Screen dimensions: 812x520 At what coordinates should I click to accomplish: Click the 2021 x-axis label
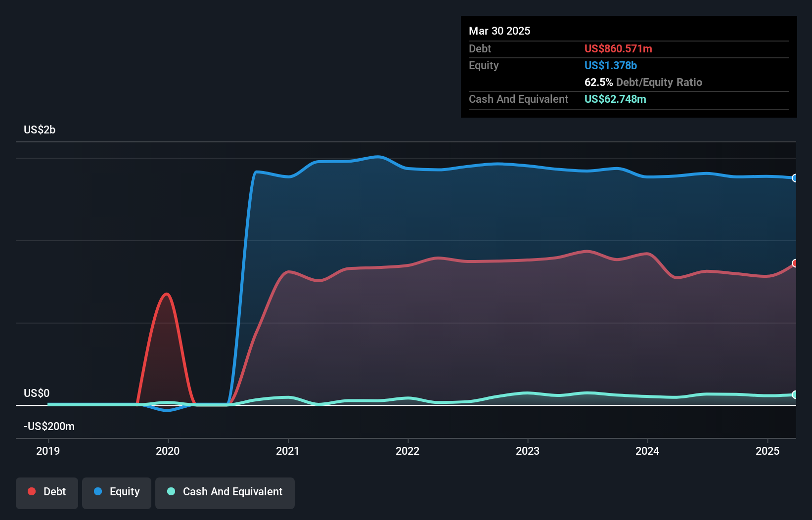coord(288,451)
